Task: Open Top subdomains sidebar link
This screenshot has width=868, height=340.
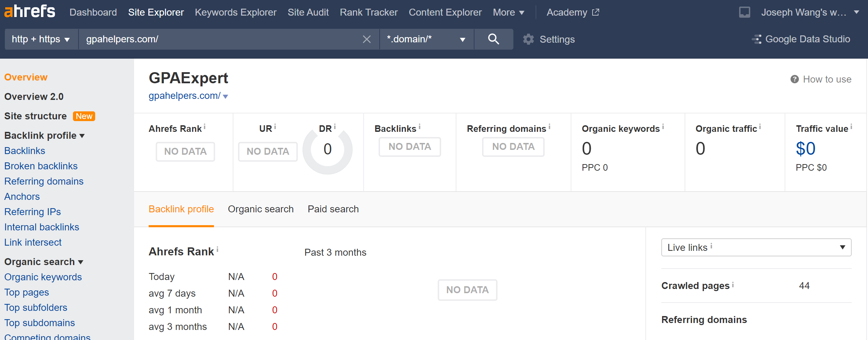Action: 40,323
